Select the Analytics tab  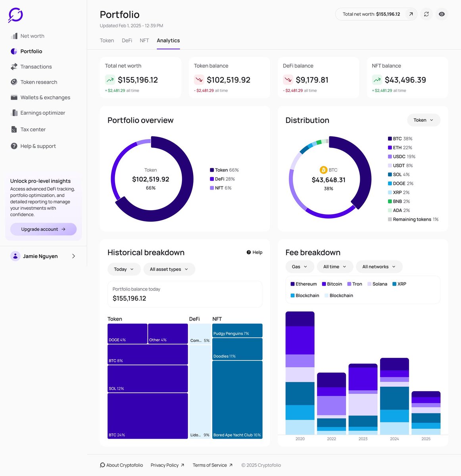pos(168,41)
